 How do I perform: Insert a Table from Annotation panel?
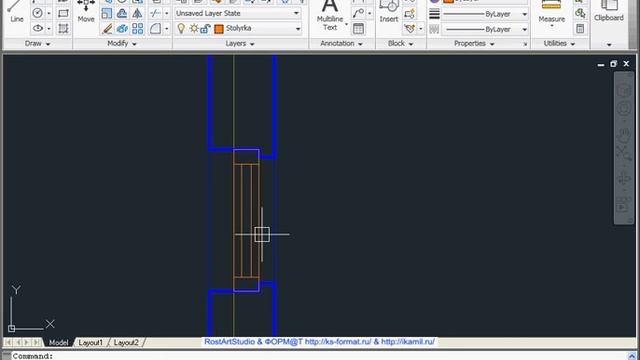coord(358,29)
